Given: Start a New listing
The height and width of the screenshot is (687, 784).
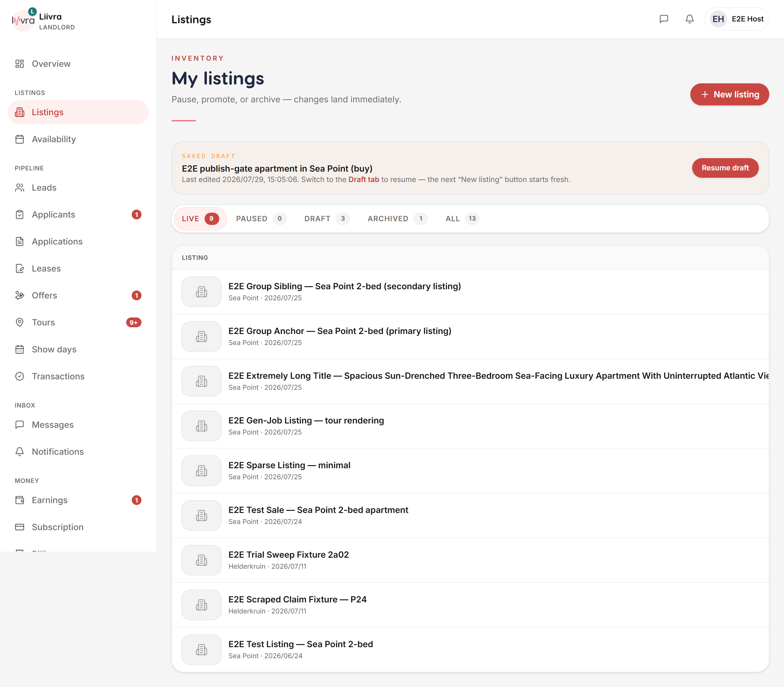Looking at the screenshot, I should tap(729, 94).
